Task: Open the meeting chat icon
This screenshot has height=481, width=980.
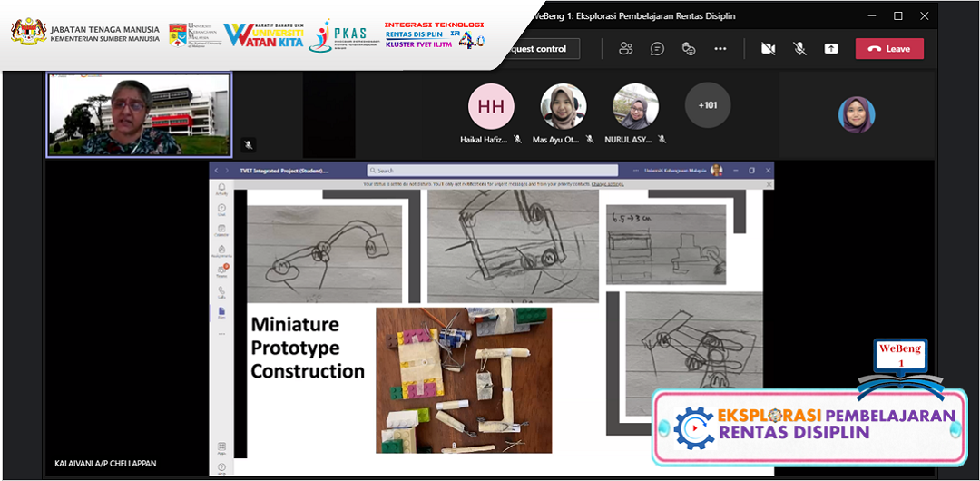Action: (657, 49)
